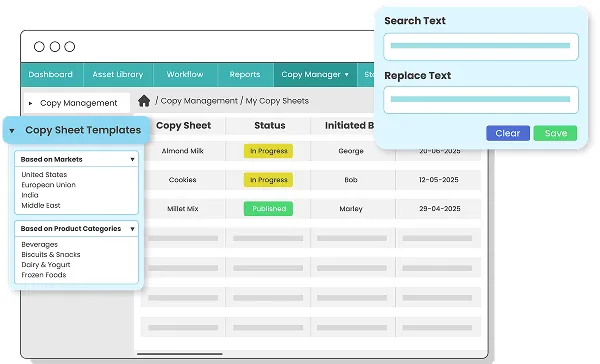Viewport: 600px width, 364px height.
Task: Click the Replace Text input field
Action: pos(481,100)
